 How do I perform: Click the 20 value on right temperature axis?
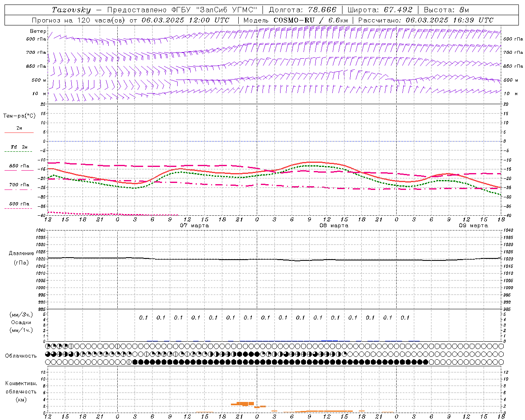pyautogui.click(x=506, y=104)
